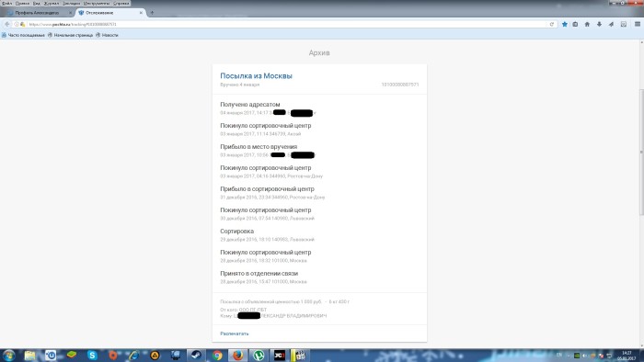This screenshot has height=362, width=644.
Task: Open the Инструменты menu
Action: pyautogui.click(x=97, y=4)
